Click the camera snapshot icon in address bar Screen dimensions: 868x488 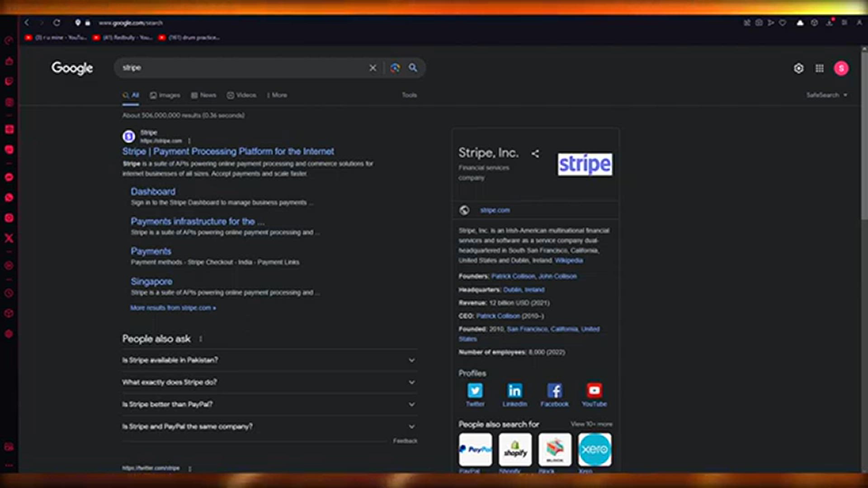(759, 23)
